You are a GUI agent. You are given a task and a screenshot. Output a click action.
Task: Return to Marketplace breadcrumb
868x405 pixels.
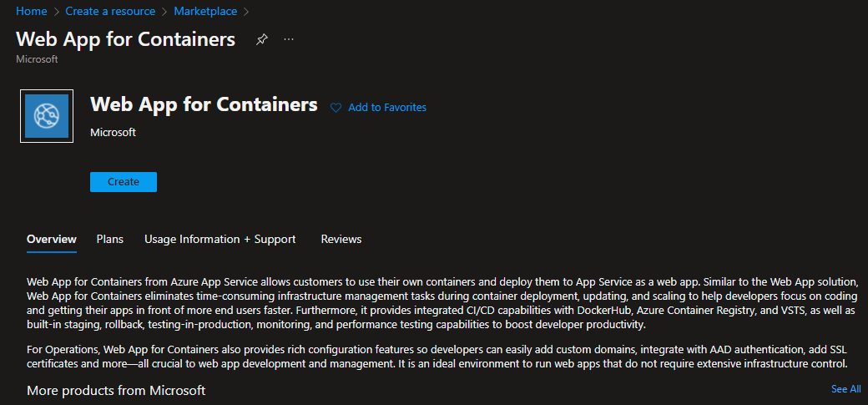point(205,11)
